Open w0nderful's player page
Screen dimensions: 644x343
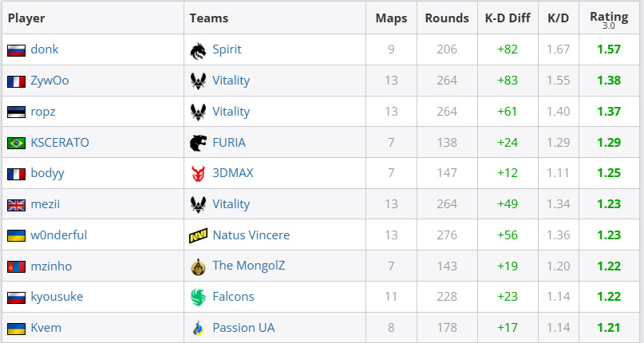click(59, 235)
